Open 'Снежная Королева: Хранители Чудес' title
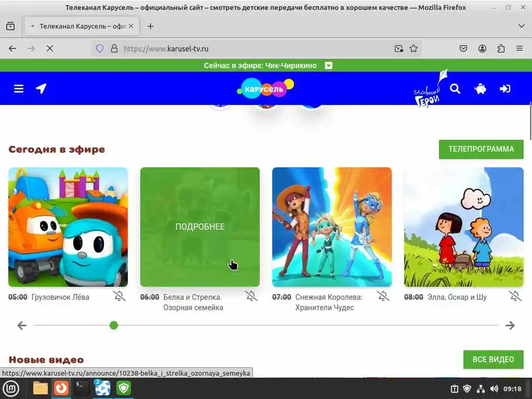The width and height of the screenshot is (532, 399). (x=329, y=302)
